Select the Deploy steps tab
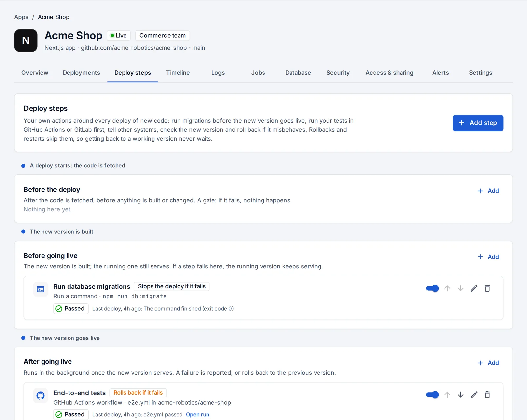This screenshot has height=420, width=527. 132,73
